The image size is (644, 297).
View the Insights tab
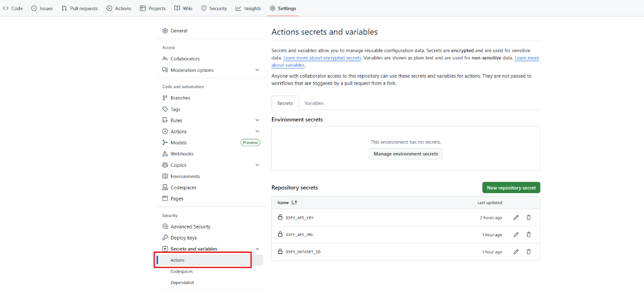coord(248,8)
